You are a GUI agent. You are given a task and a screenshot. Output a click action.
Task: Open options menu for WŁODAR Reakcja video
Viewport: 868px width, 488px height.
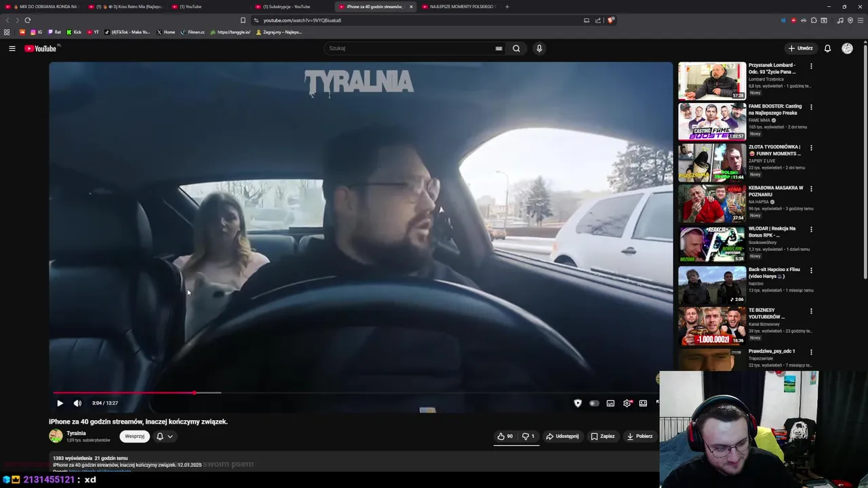pos(811,230)
